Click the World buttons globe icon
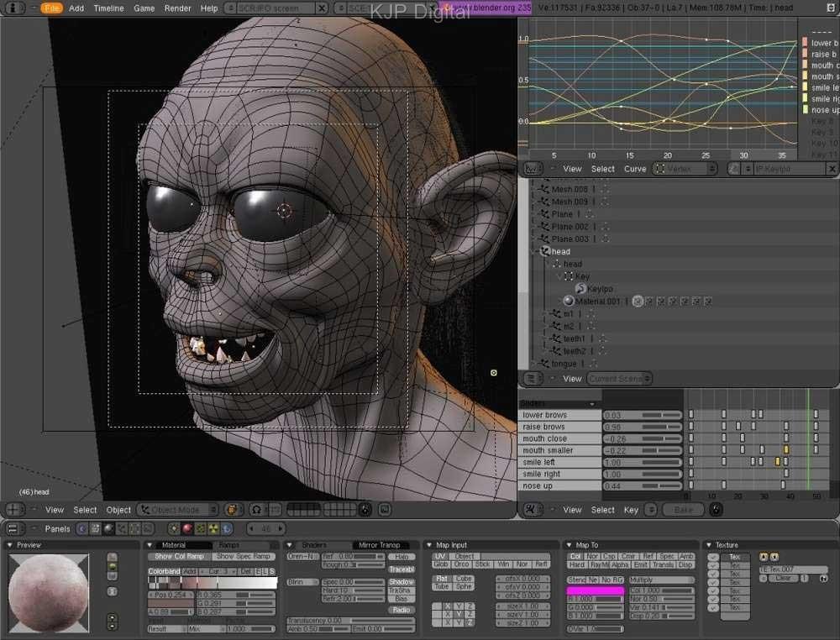Screen dimensions: 840x640 pyautogui.click(x=226, y=528)
